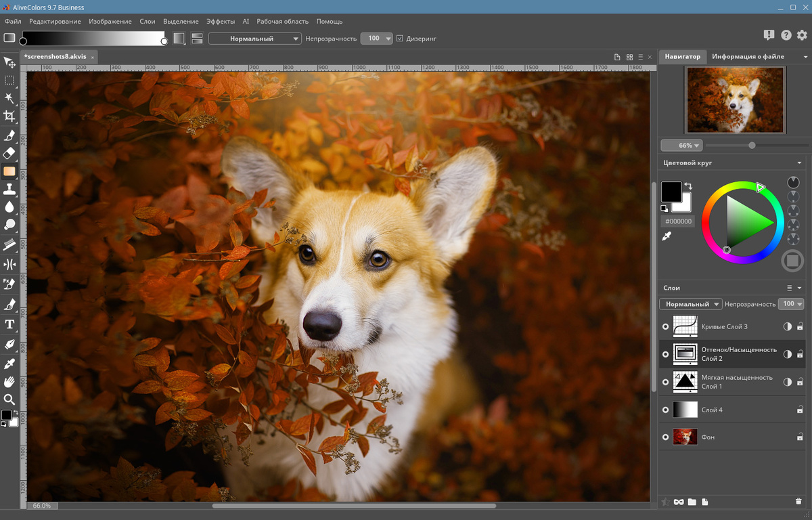Select the Magic Wand tool

(9, 98)
